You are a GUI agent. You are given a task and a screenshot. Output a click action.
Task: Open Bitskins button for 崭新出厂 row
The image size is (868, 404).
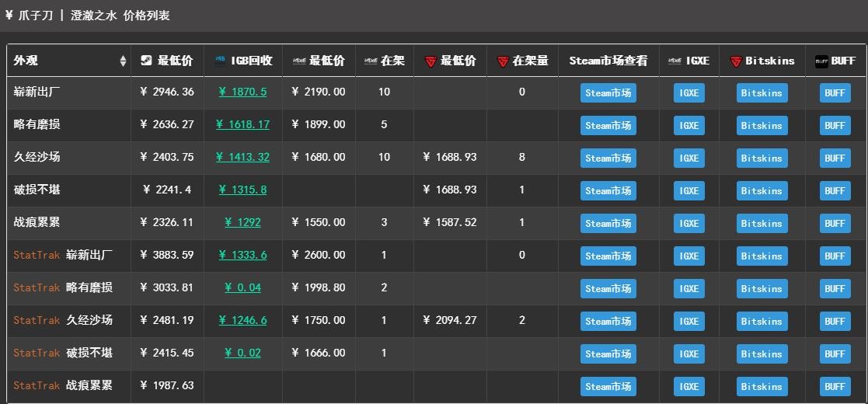[x=762, y=93]
